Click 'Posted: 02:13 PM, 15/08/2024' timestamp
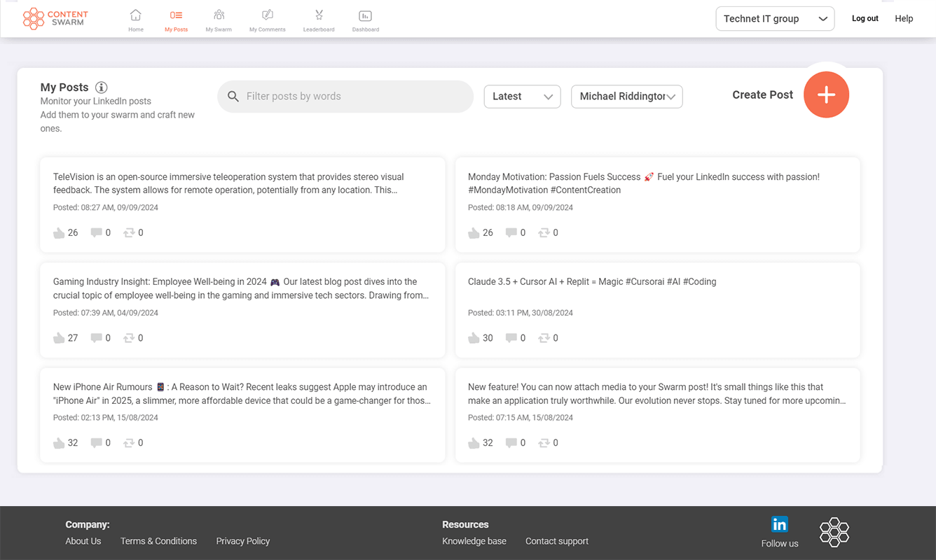 106,418
